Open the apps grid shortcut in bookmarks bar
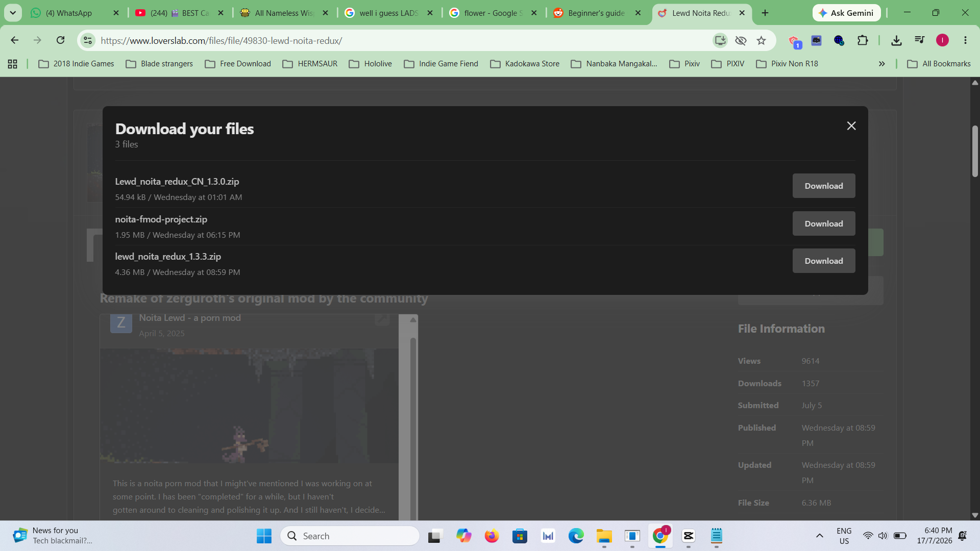Screen dimensions: 980x551 (x=13, y=64)
